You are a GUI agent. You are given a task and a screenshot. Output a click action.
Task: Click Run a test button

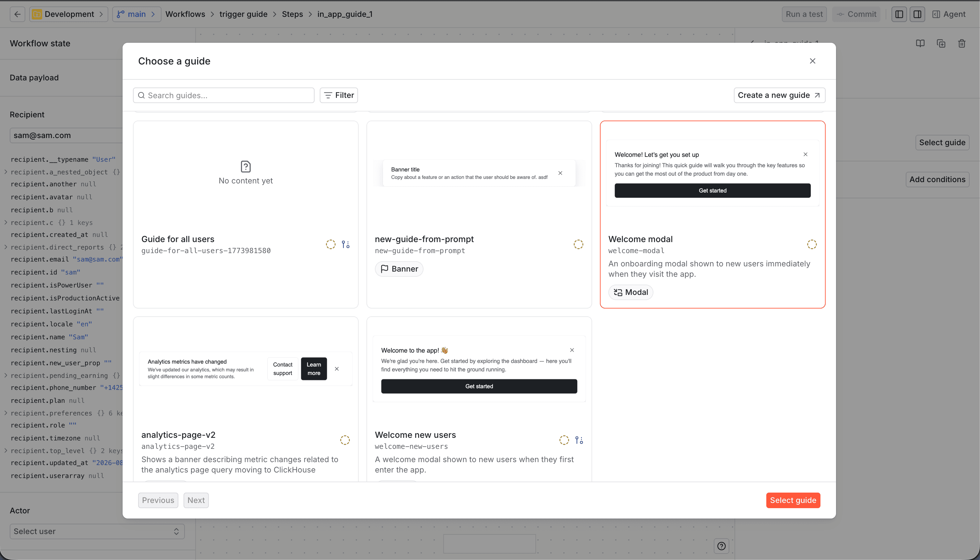pos(804,14)
